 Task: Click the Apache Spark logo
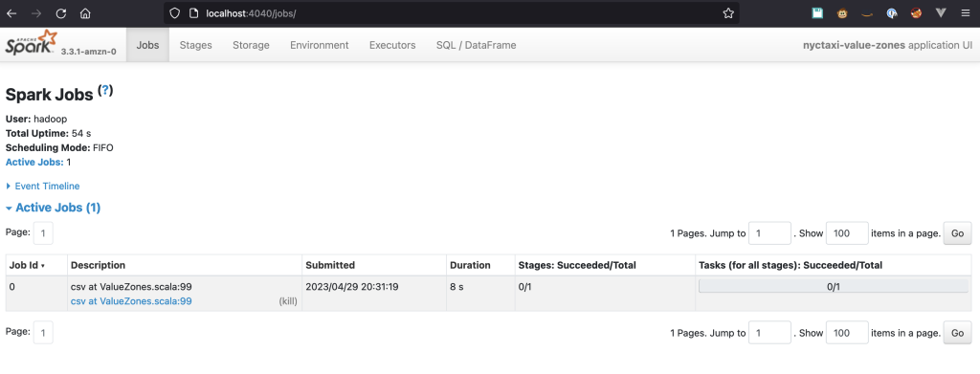(32, 43)
